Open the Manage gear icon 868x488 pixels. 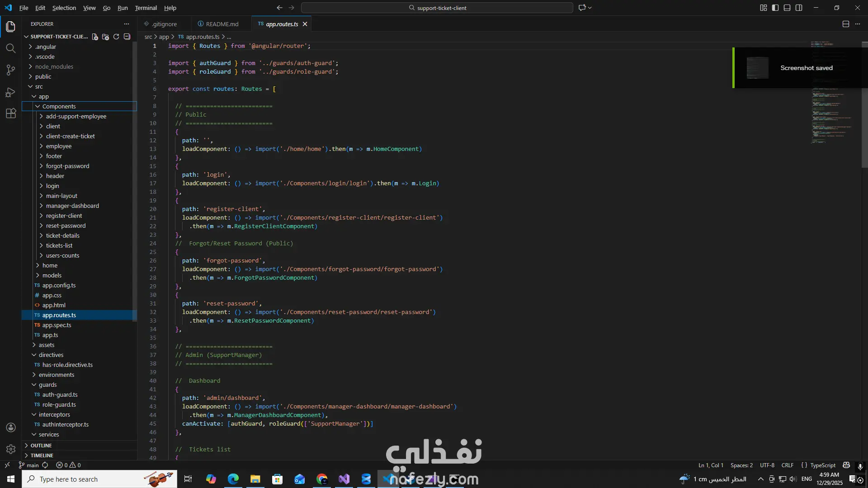click(11, 449)
